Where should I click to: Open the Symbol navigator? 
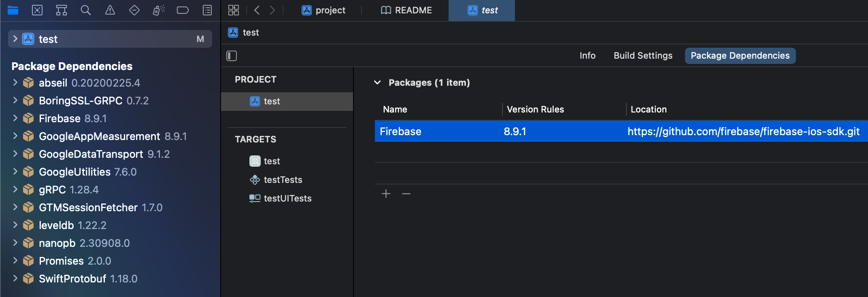pyautogui.click(x=62, y=10)
